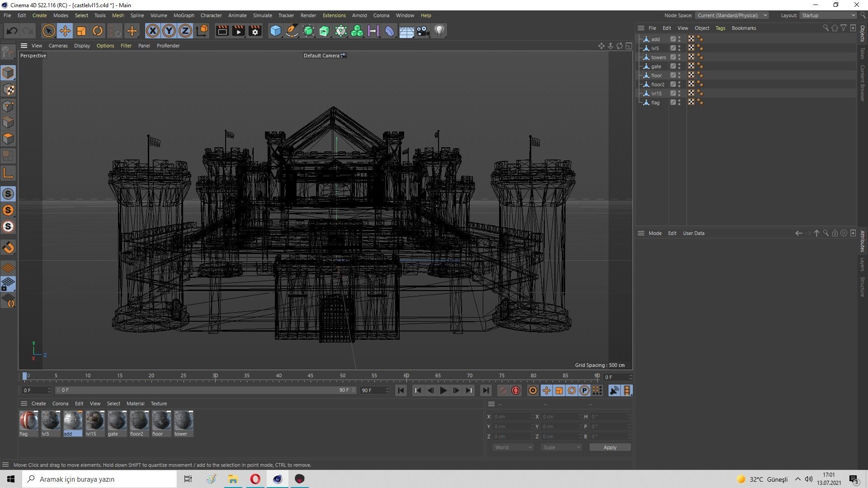Open viewport Display menu
This screenshot has height=488, width=868.
coord(82,46)
